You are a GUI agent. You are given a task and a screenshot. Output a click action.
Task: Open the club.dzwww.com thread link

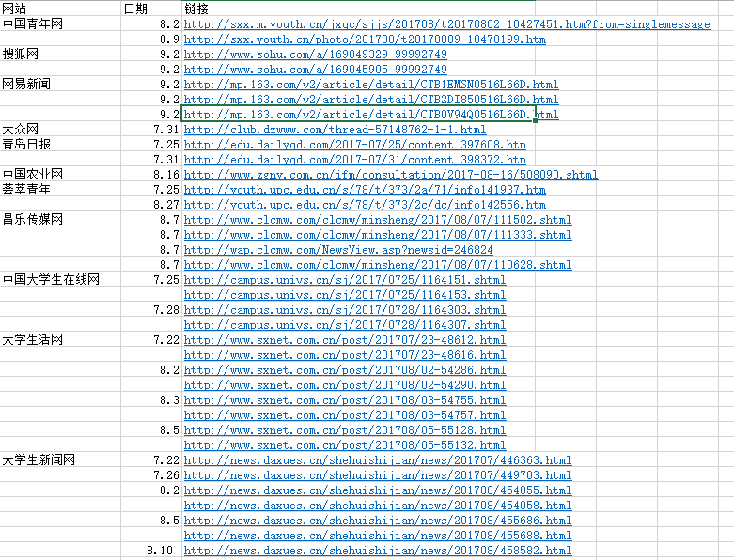[335, 130]
